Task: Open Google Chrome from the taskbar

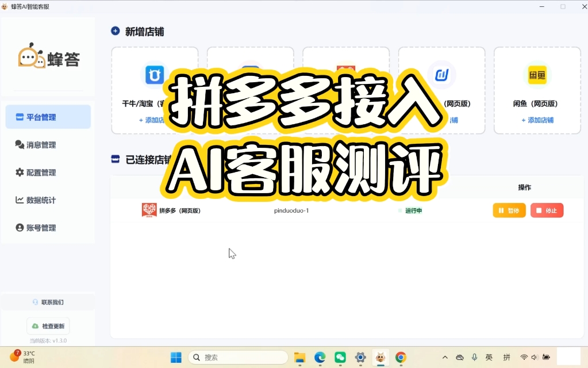Action: (x=401, y=358)
